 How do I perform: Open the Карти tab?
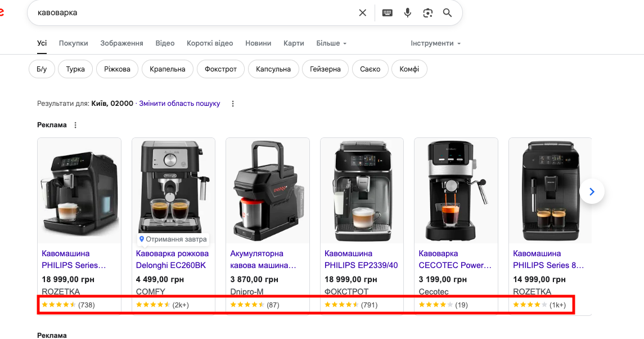(294, 43)
